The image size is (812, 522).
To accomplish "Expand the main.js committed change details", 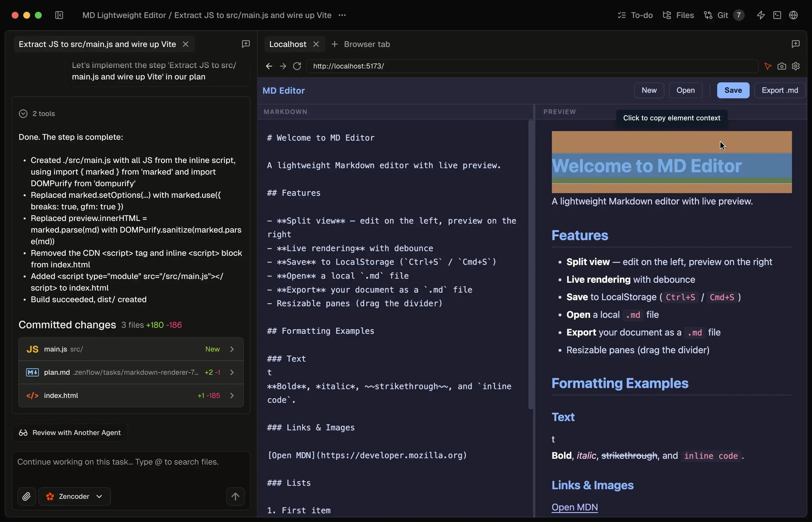I will click(x=232, y=349).
